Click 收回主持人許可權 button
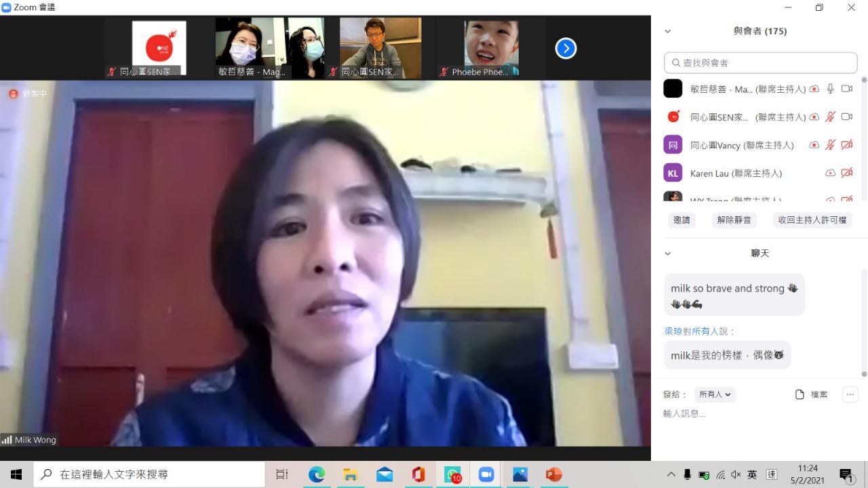 [x=812, y=220]
